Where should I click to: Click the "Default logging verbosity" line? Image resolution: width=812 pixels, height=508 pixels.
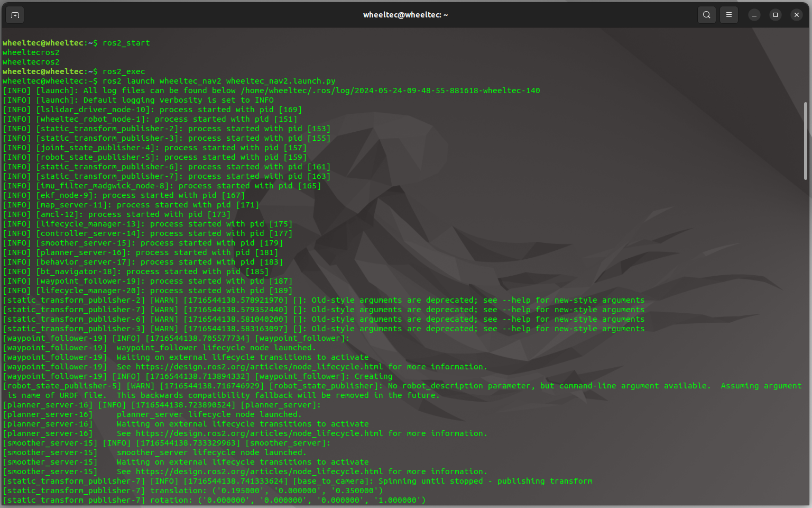point(138,100)
